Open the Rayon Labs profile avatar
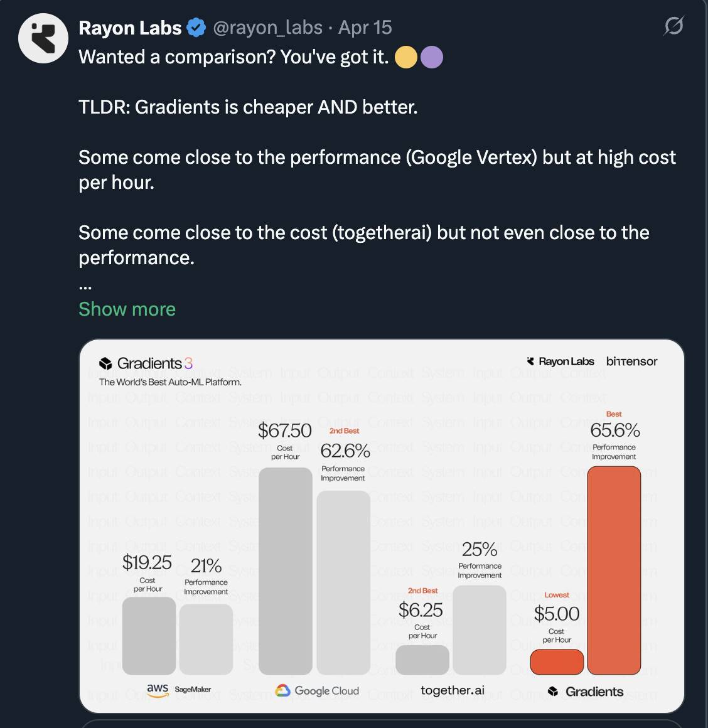708x728 pixels. pos(43,38)
